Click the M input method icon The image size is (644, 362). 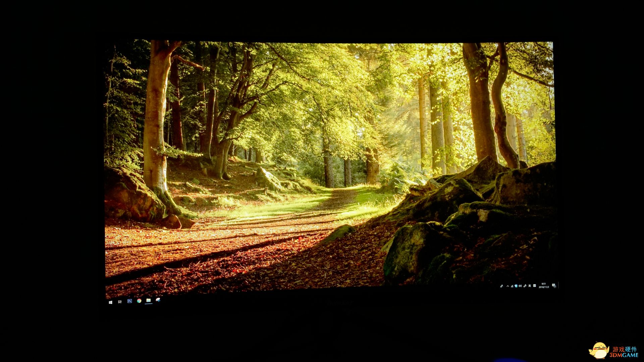(x=534, y=286)
